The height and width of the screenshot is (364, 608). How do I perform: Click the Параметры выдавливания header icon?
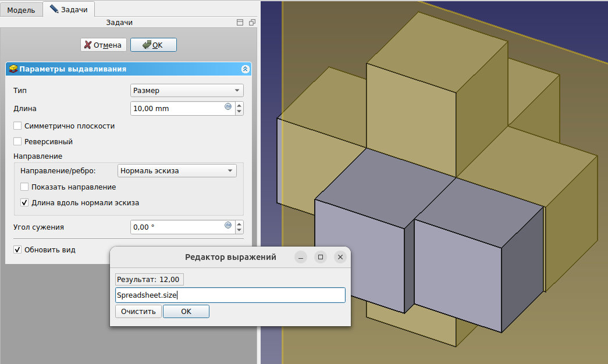tap(13, 69)
